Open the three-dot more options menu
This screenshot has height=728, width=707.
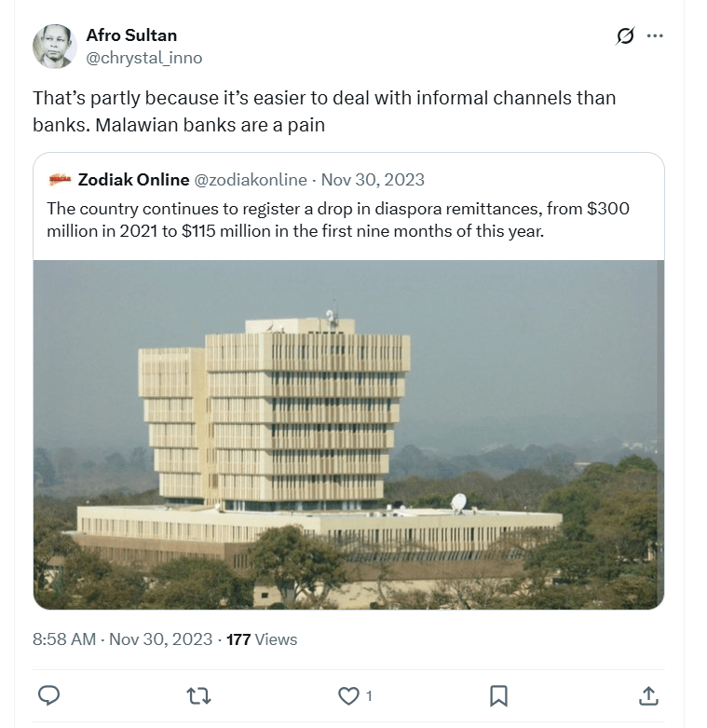[x=655, y=36]
